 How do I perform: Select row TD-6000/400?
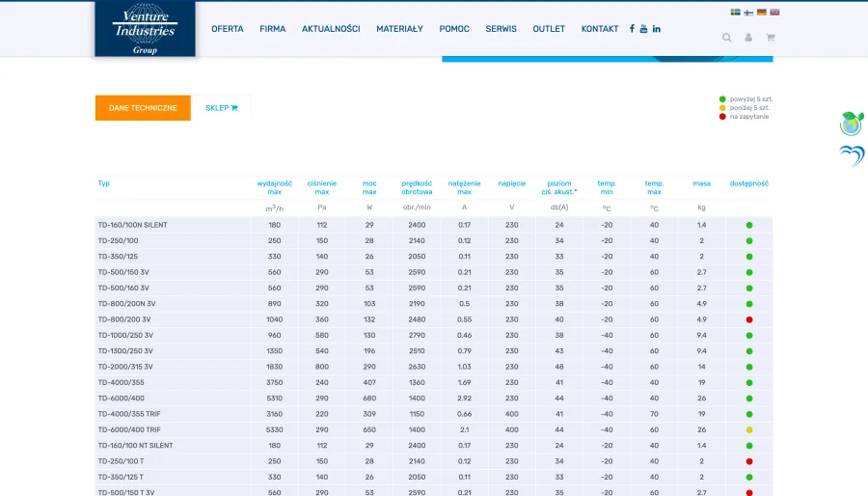(433, 398)
